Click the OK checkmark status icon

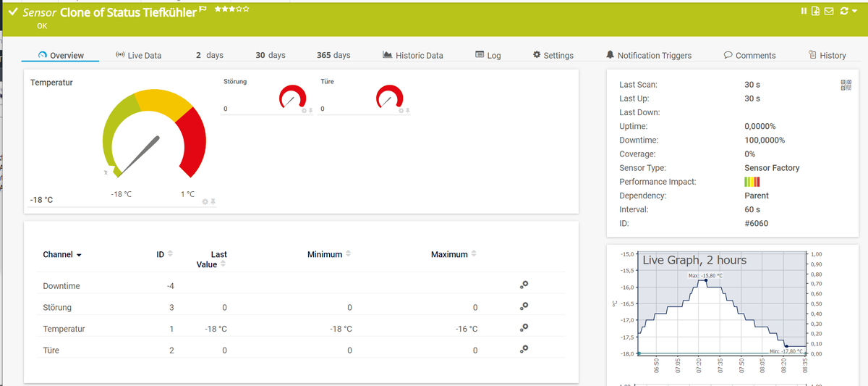14,12
